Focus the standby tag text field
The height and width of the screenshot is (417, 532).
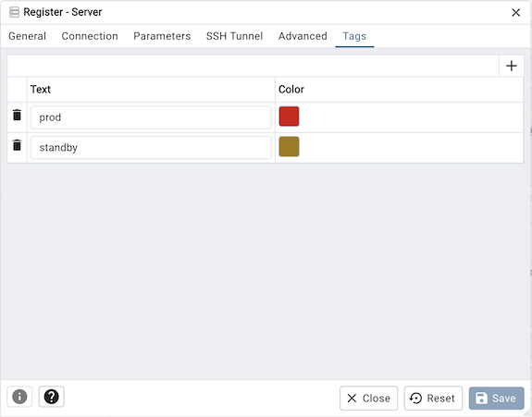tap(151, 148)
